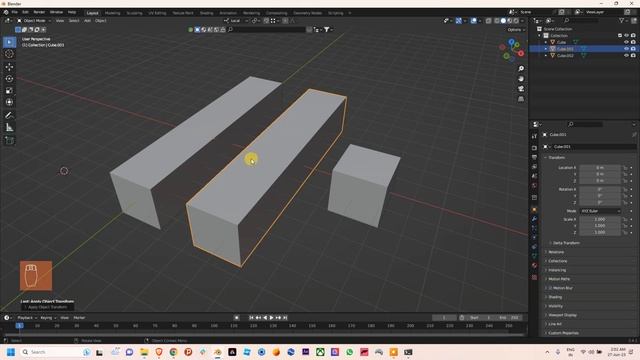The image size is (640, 360).
Task: Open the Modifiers wrench tab
Action: tap(534, 219)
